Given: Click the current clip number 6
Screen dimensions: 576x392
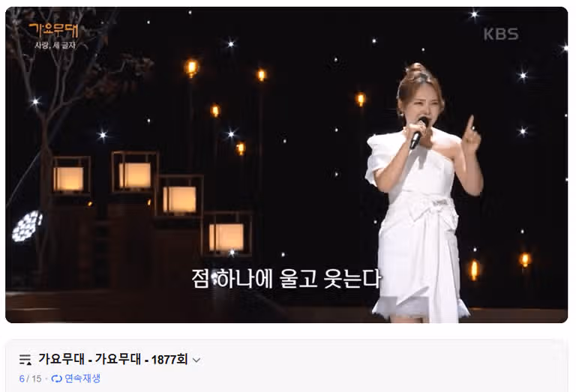Looking at the screenshot, I should click(22, 379).
